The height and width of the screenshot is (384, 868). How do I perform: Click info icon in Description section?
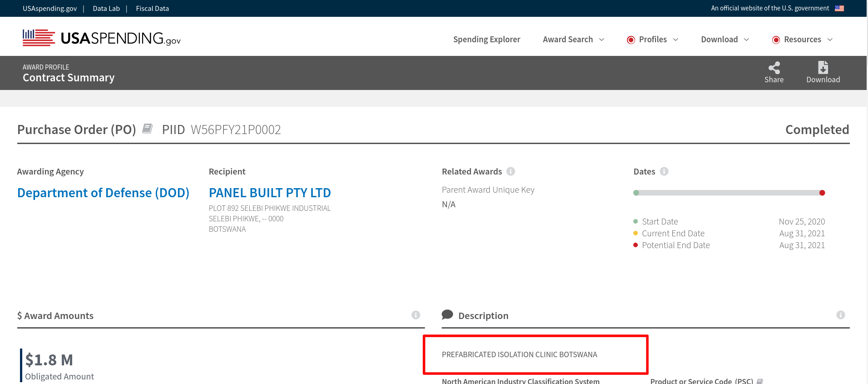841,315
